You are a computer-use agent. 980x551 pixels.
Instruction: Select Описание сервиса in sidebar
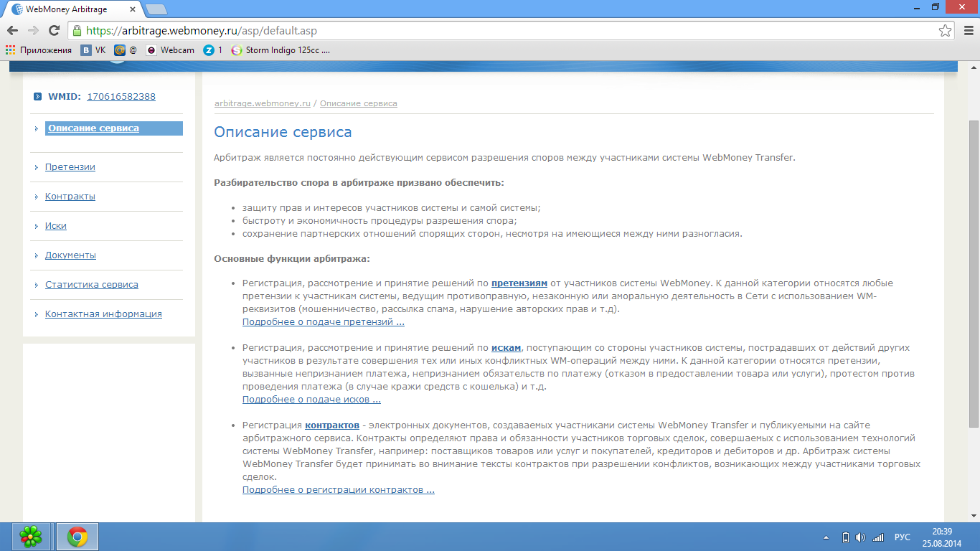tap(114, 128)
